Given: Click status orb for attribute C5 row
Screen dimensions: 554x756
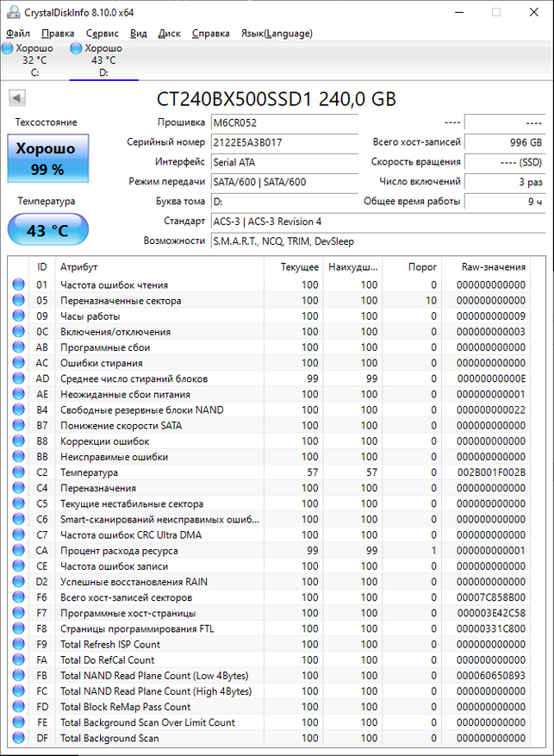Looking at the screenshot, I should pos(19,503).
